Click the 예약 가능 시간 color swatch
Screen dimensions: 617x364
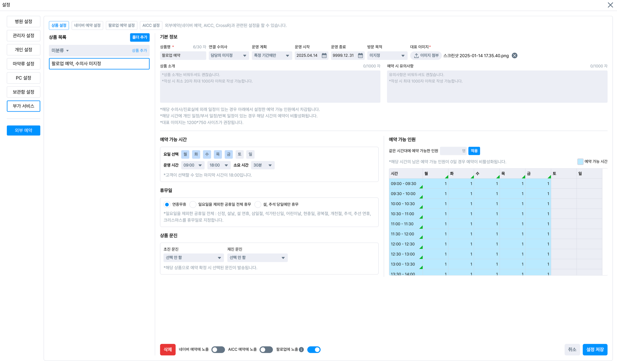coord(580,161)
